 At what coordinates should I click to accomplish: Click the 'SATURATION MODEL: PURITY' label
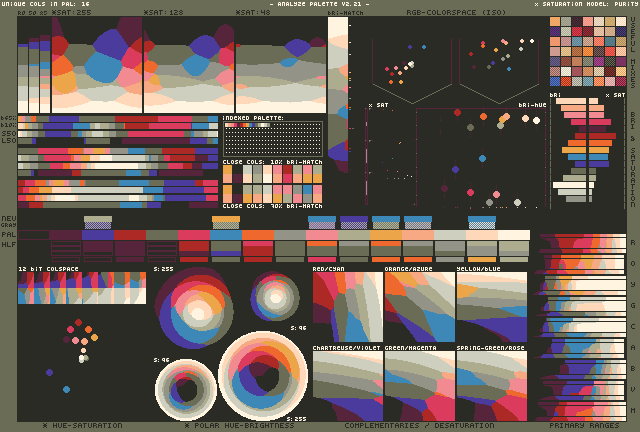[587, 4]
